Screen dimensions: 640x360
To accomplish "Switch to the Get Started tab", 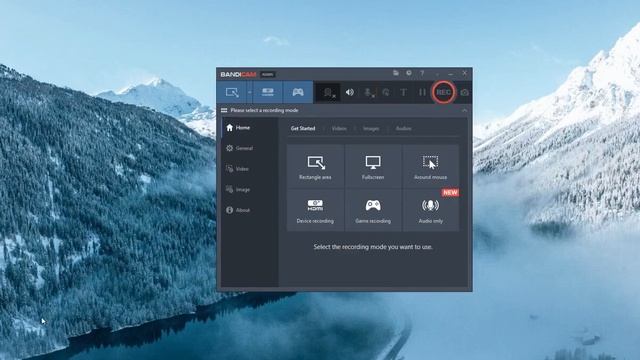I will pyautogui.click(x=303, y=129).
